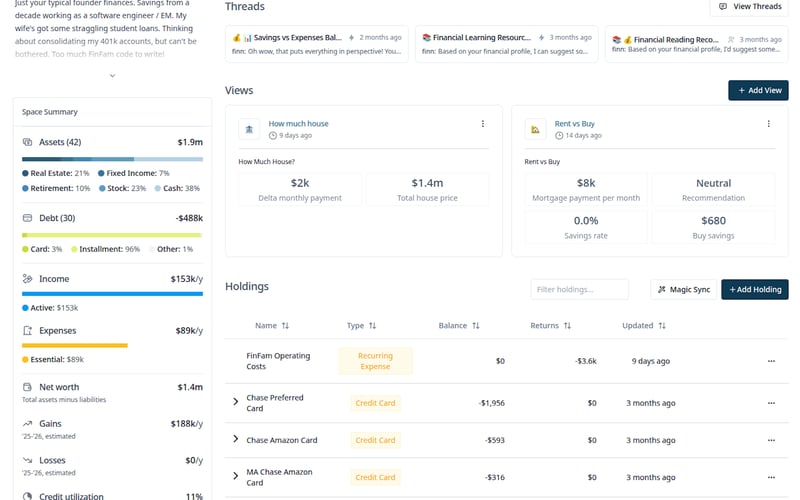Open the How much house view link
The image size is (800, 500).
(298, 123)
